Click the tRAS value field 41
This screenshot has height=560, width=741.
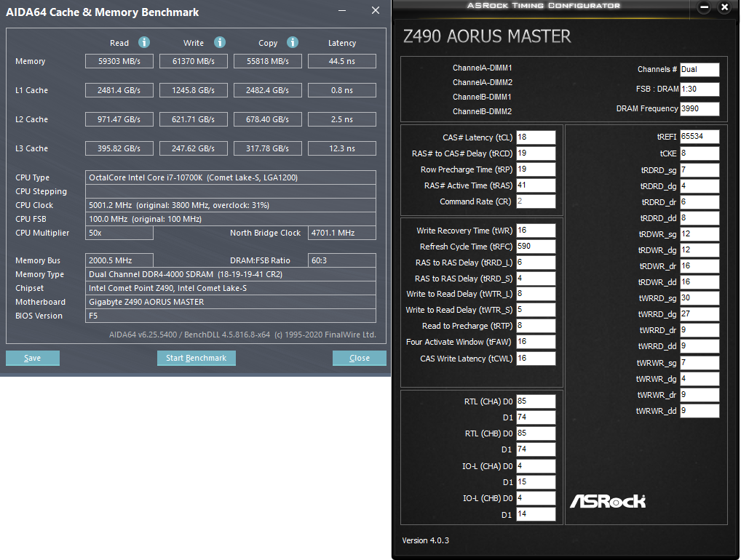coord(536,185)
